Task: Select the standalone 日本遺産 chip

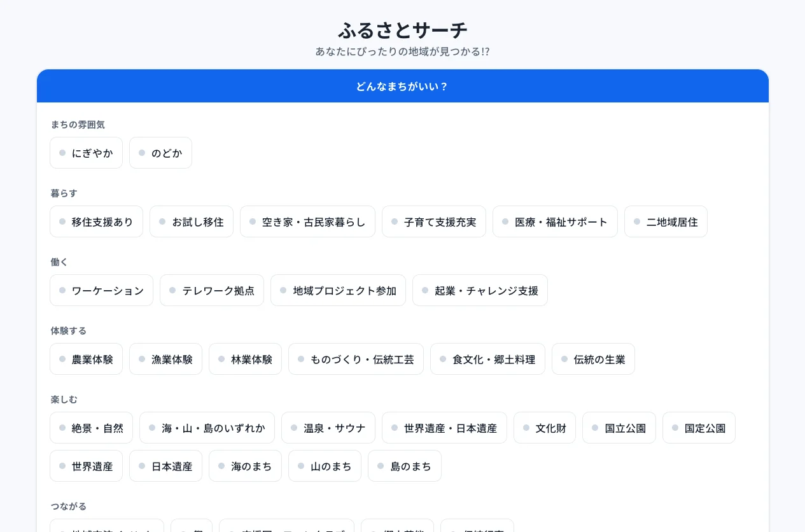Action: click(165, 466)
